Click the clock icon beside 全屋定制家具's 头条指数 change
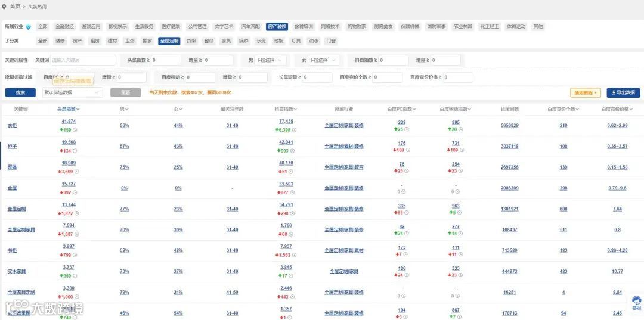This screenshot has height=320, width=644. (x=77, y=234)
